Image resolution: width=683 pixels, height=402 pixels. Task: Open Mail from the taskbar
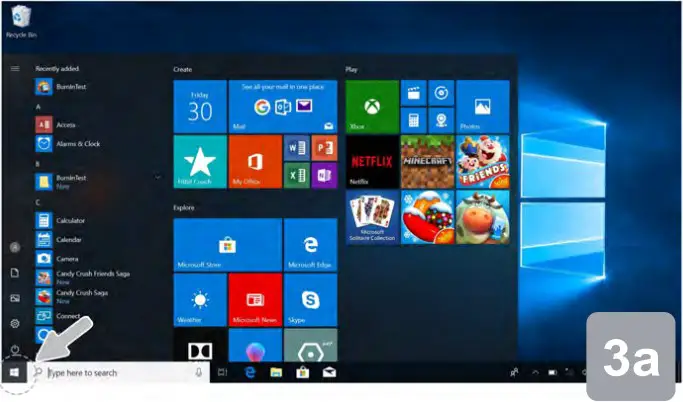(x=329, y=372)
